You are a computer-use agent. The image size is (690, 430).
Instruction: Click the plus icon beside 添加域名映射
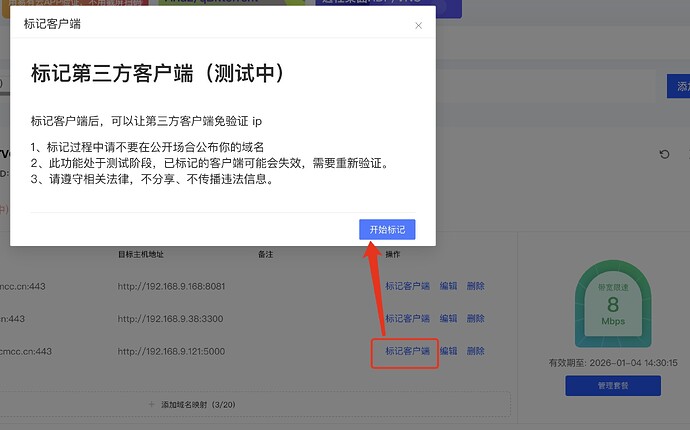(x=151, y=403)
